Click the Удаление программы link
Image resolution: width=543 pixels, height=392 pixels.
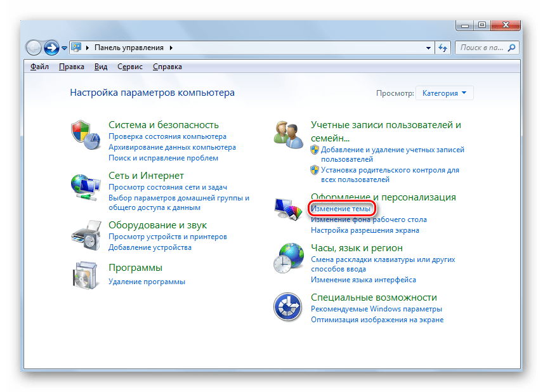pyautogui.click(x=147, y=282)
